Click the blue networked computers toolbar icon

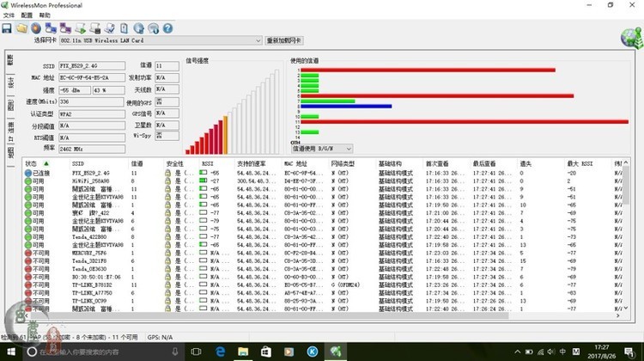[x=51, y=28]
